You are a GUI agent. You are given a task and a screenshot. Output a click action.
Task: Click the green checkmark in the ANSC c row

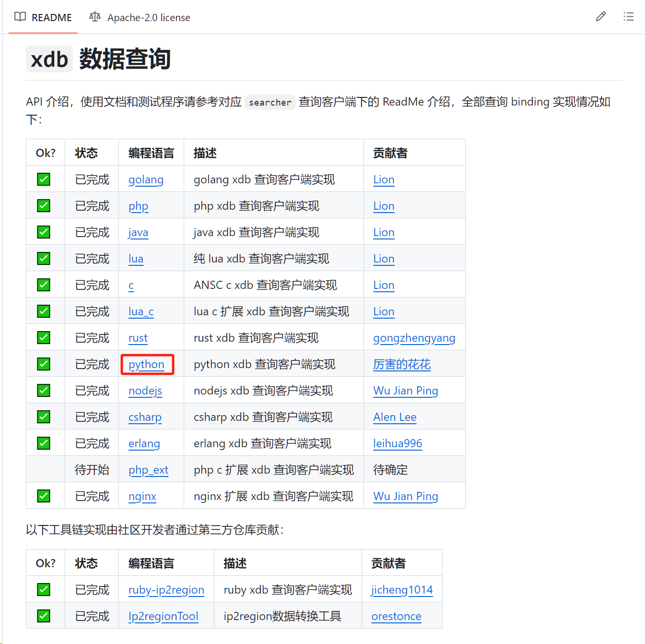(x=44, y=285)
